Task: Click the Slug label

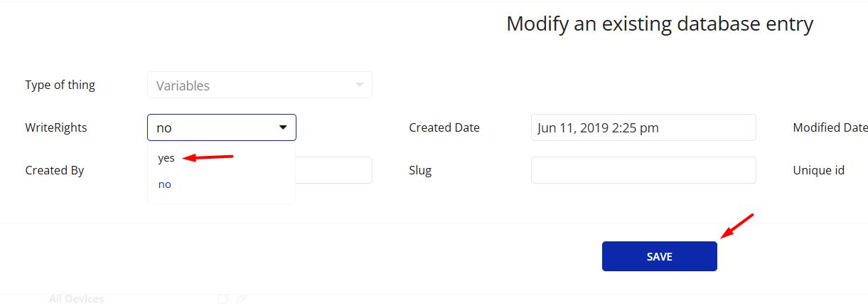Action: tap(420, 170)
